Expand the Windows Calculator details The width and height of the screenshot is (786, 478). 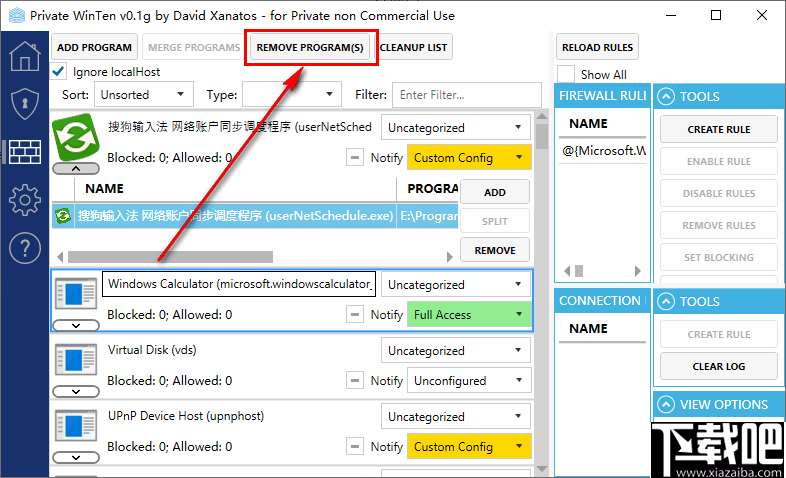click(x=76, y=326)
